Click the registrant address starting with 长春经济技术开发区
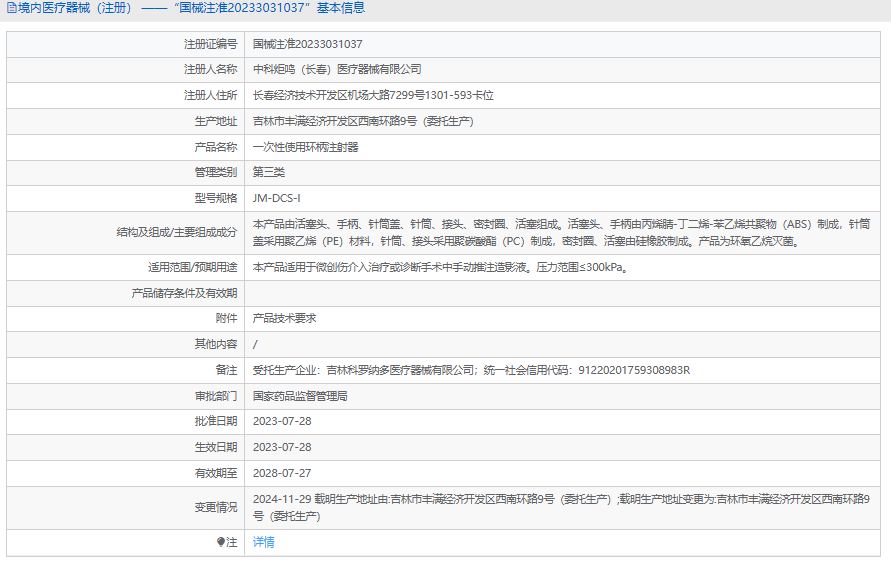 (x=373, y=96)
